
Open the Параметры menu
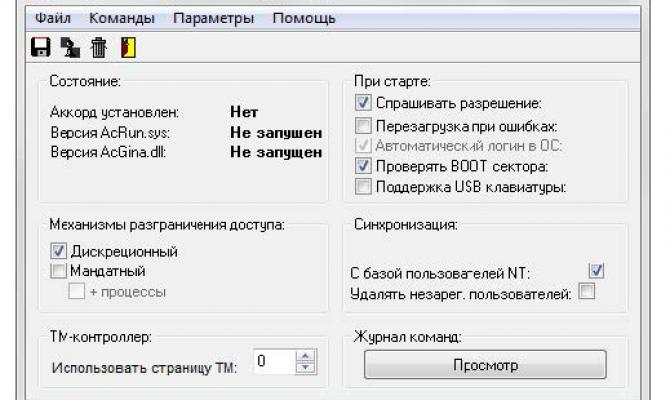[x=212, y=19]
